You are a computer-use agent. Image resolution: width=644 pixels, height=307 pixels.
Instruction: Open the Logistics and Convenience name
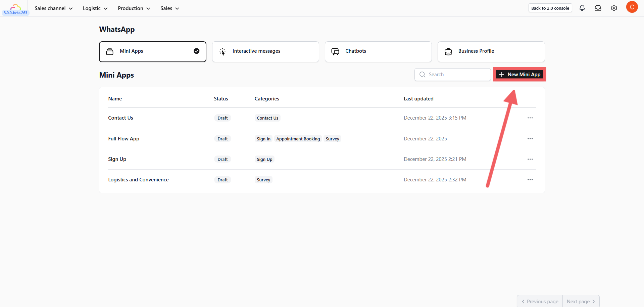pyautogui.click(x=138, y=180)
